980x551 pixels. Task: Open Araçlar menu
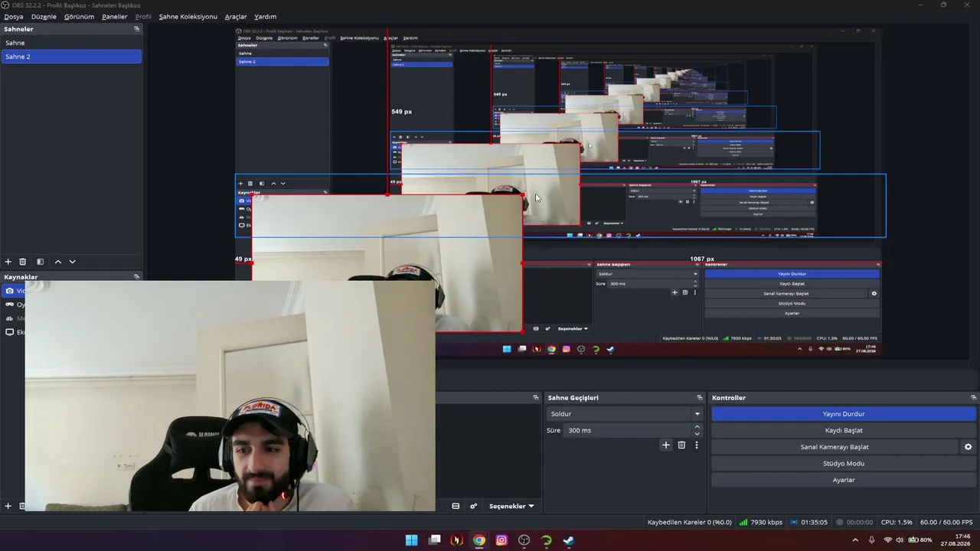pyautogui.click(x=235, y=17)
